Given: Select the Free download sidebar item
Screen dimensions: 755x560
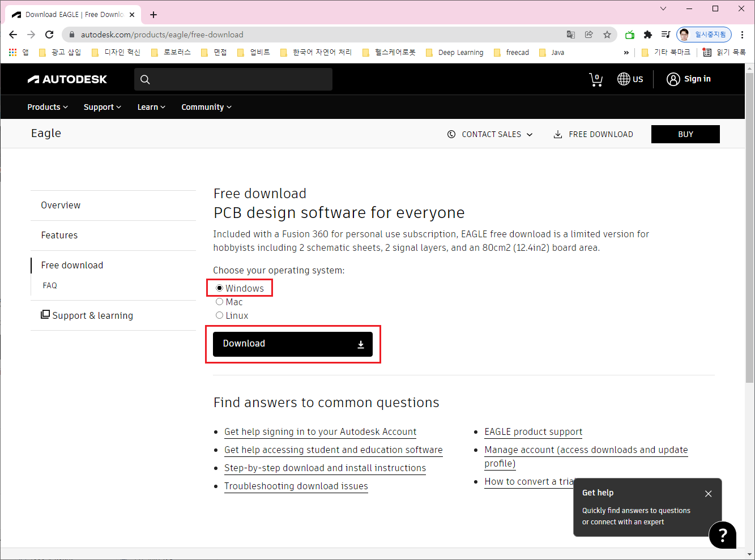Looking at the screenshot, I should click(x=72, y=265).
